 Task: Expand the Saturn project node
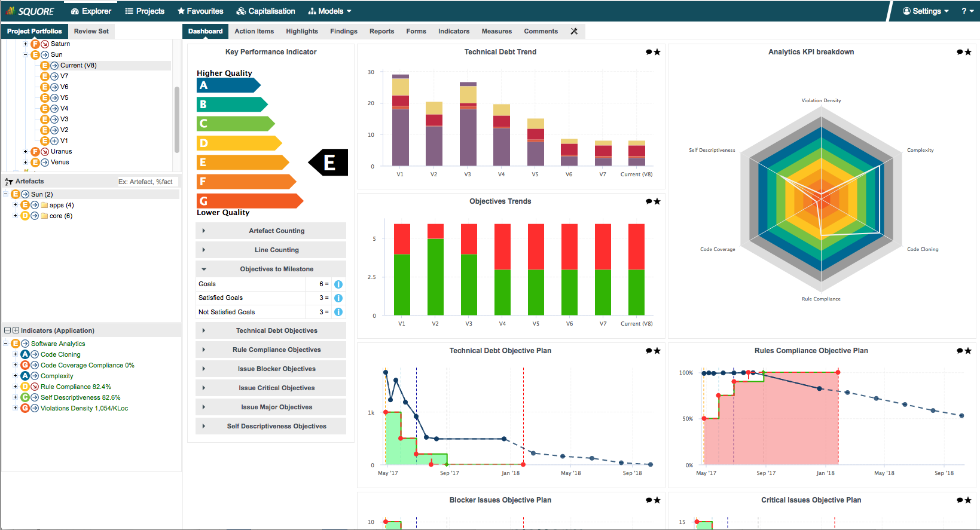[x=25, y=44]
